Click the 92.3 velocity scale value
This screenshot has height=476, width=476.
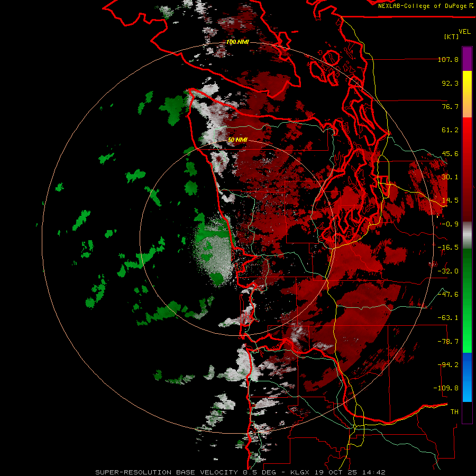[x=450, y=83]
